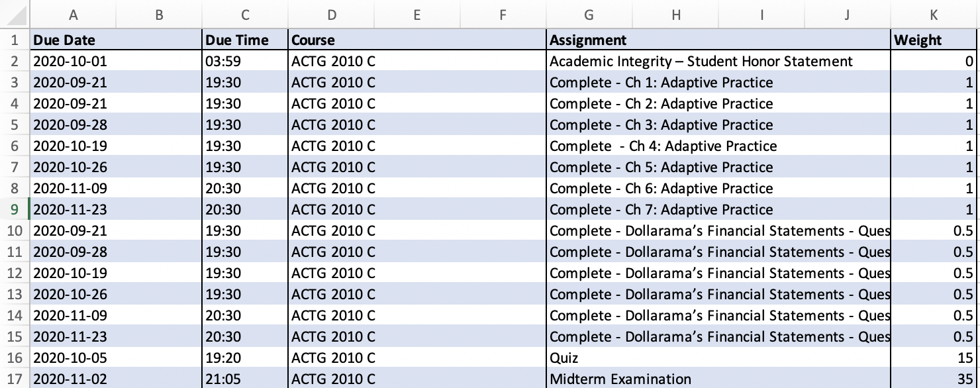Select the Academic Integrity assignment cell
Viewport: 980px width, 388px height.
click(x=718, y=61)
